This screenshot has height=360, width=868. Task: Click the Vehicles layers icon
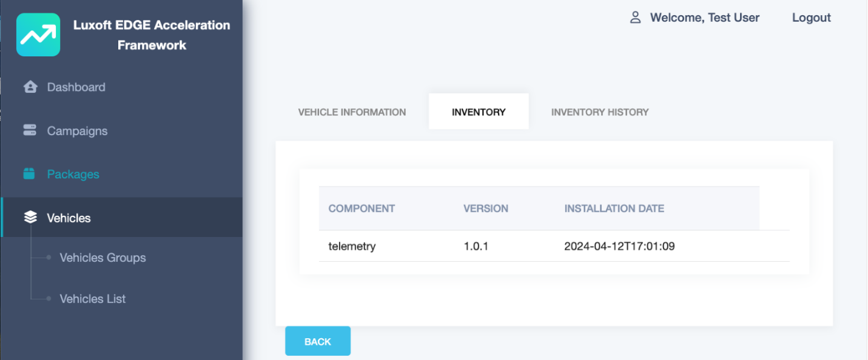[30, 218]
